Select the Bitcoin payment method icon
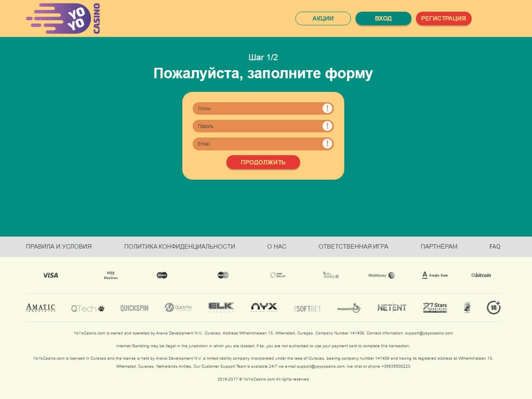This screenshot has width=532, height=399. (x=481, y=275)
